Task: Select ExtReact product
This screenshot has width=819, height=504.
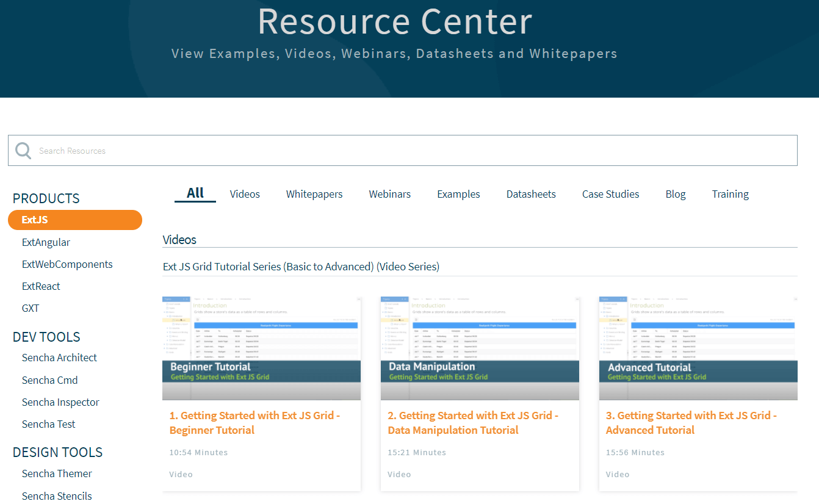Action: coord(41,286)
